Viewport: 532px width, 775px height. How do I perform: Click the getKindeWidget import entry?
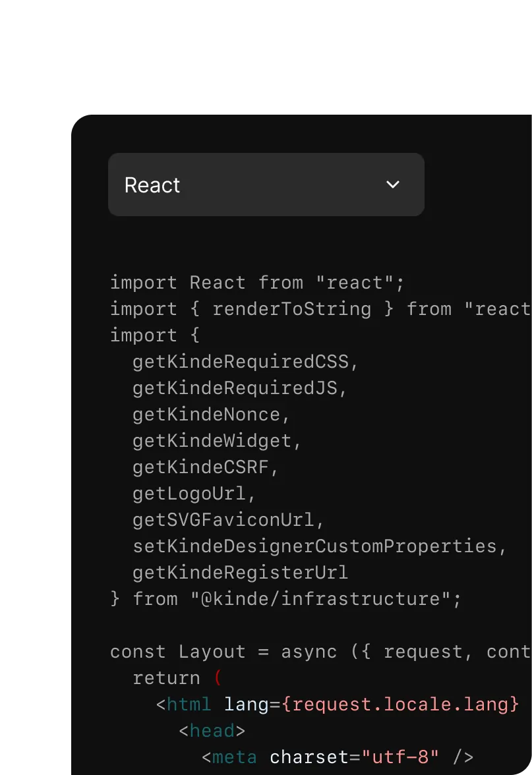point(216,440)
